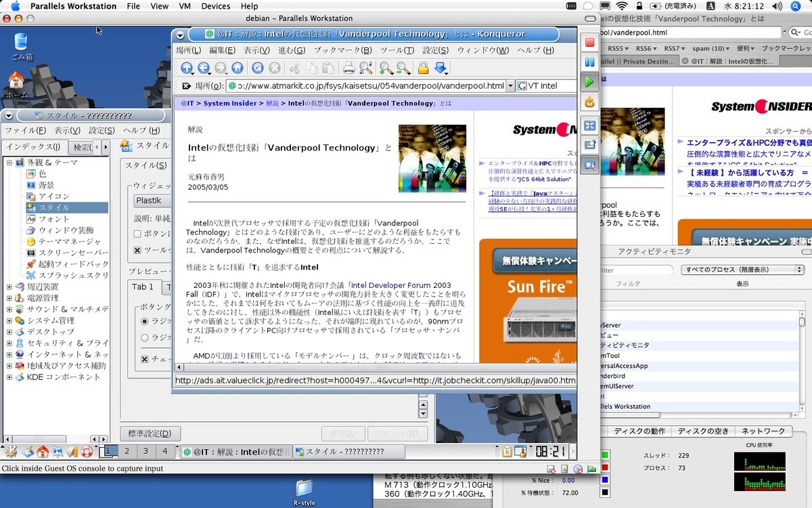Zoom out with the minus magnifier icon
This screenshot has width=812, height=508.
click(403, 68)
